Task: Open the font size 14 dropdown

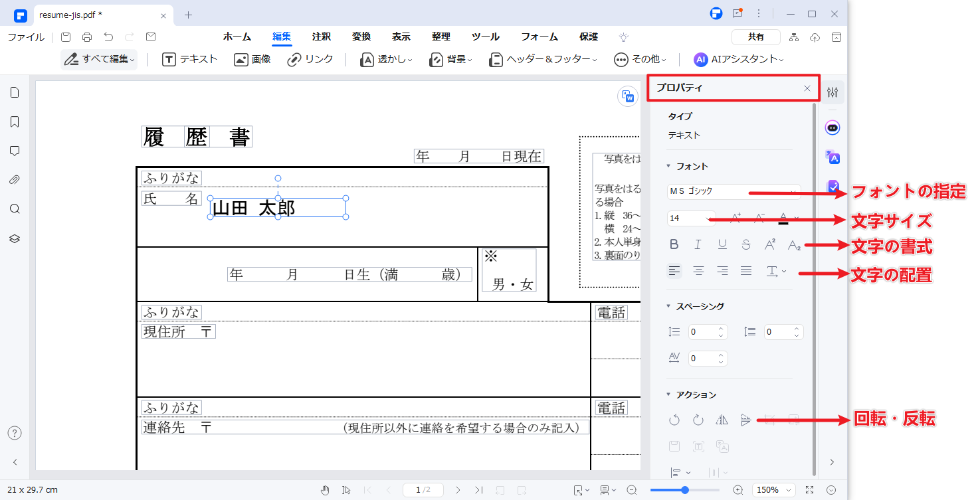Action: 691,218
